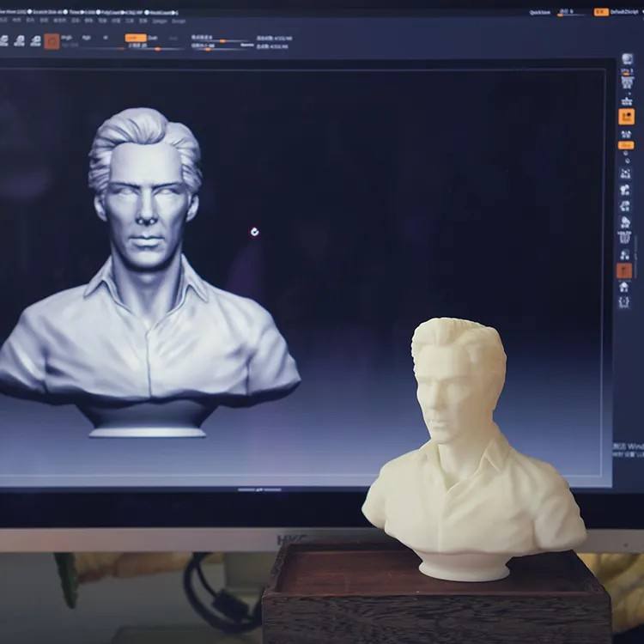Image resolution: width=644 pixels, height=644 pixels.
Task: Toggle the orange Zadd button
Action: [136, 38]
